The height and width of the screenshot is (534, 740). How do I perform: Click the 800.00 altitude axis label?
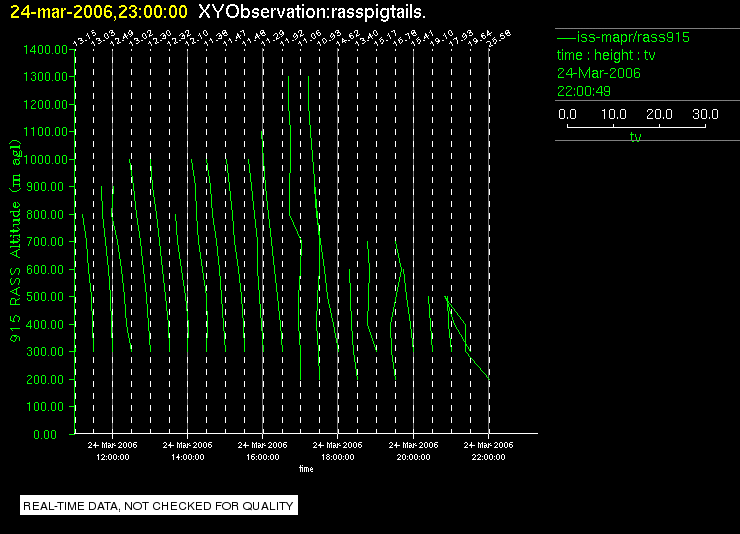point(45,214)
